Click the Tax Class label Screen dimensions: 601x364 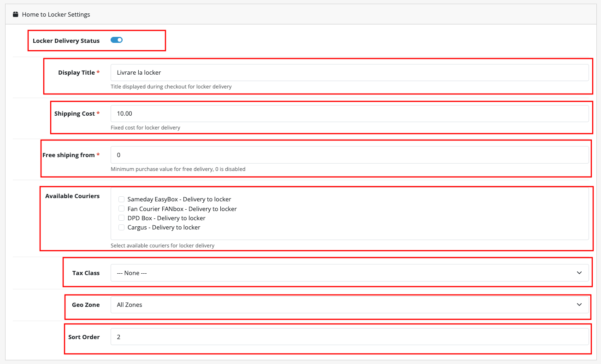coord(86,273)
